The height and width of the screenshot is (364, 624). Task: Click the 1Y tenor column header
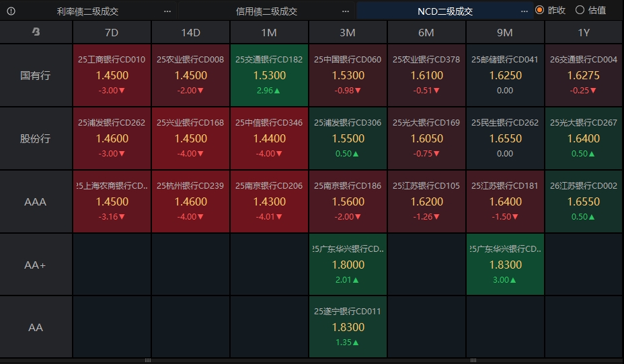(584, 32)
